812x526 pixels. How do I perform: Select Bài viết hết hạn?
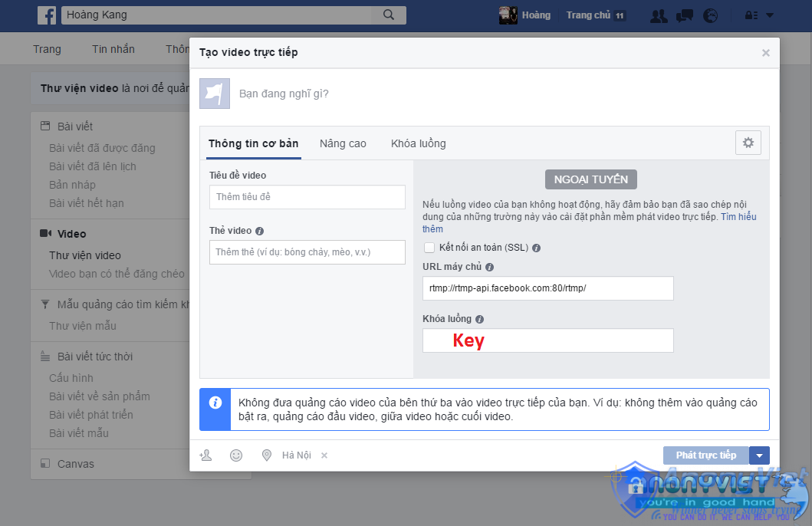pos(87,203)
